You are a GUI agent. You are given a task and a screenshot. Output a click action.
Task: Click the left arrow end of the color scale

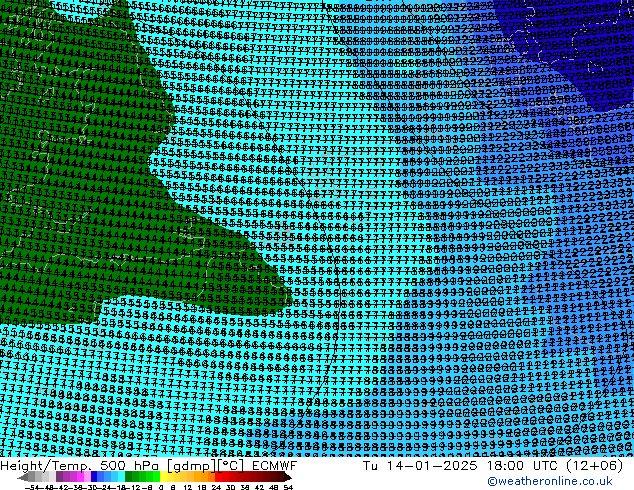tap(22, 477)
